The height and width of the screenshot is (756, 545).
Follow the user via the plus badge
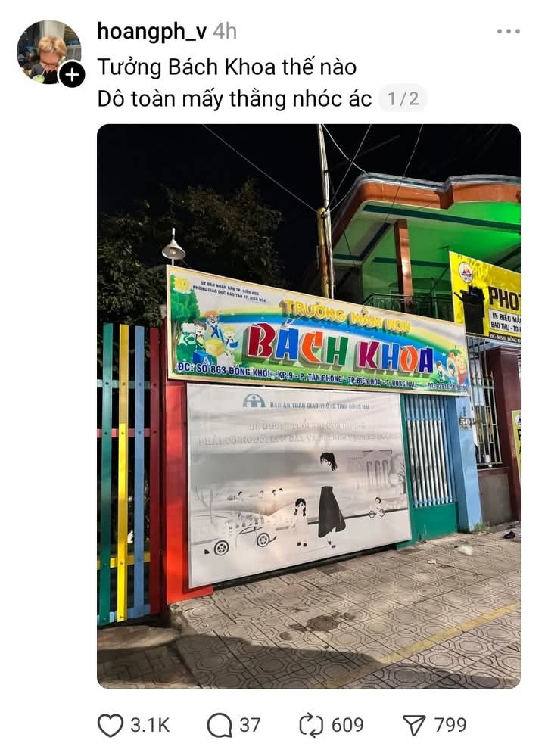pos(72,75)
